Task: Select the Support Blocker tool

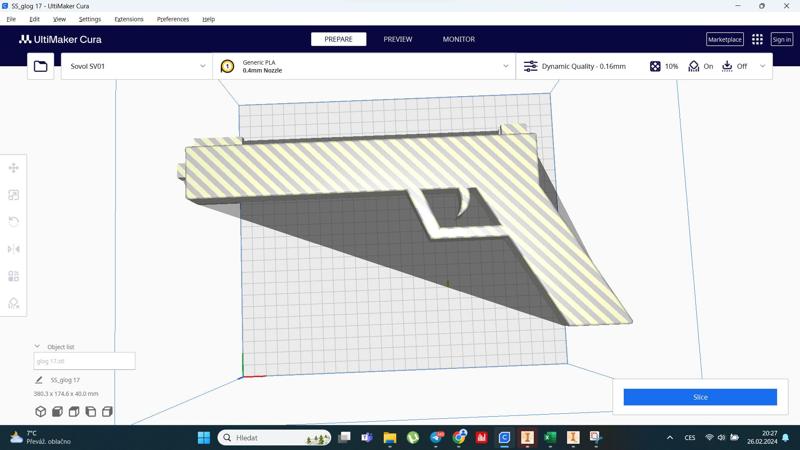Action: point(14,303)
